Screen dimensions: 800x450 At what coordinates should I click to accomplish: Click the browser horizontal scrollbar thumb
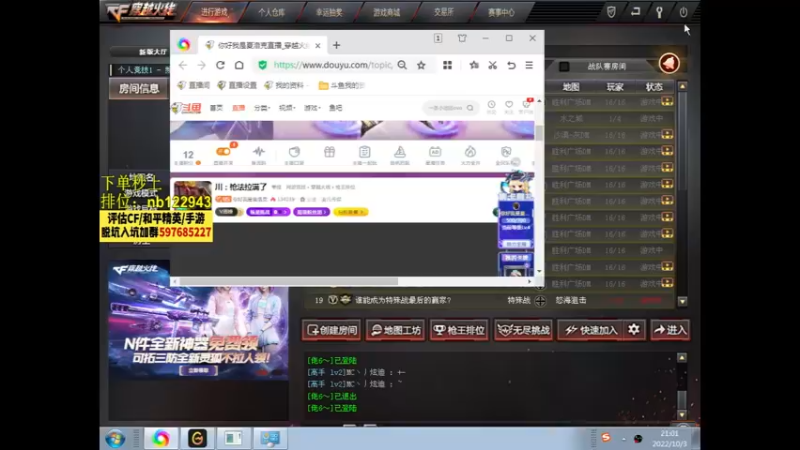pos(288,281)
